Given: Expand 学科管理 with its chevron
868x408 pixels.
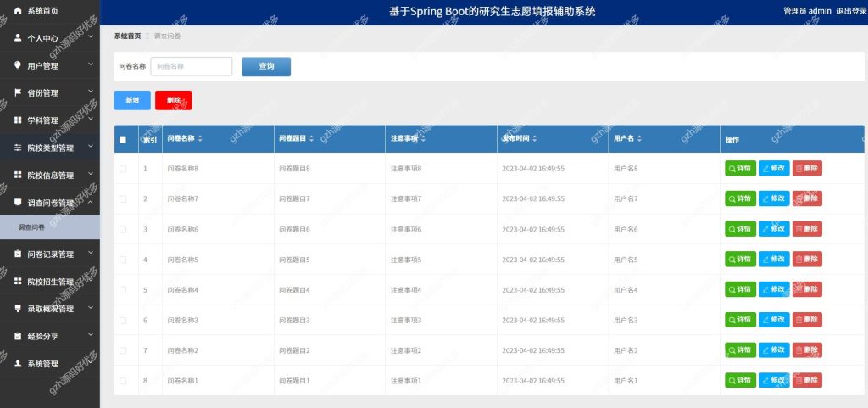Looking at the screenshot, I should click(x=90, y=119).
